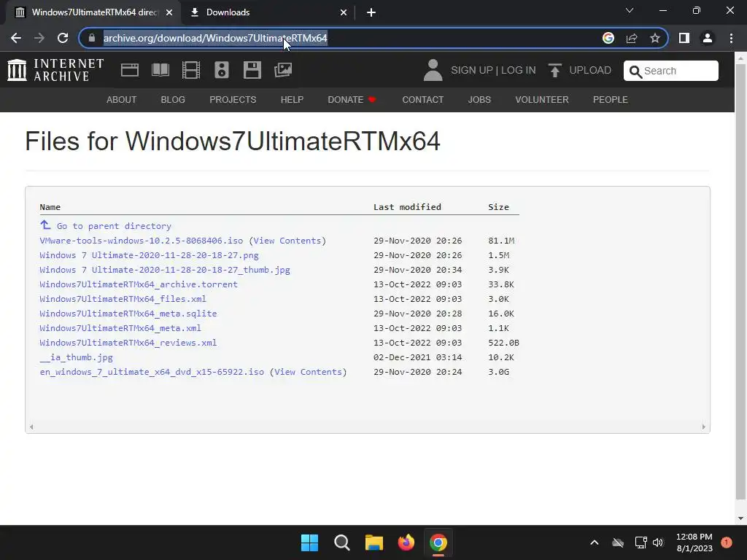The width and height of the screenshot is (747, 560).
Task: Open File Explorer from taskbar
Action: 374,542
